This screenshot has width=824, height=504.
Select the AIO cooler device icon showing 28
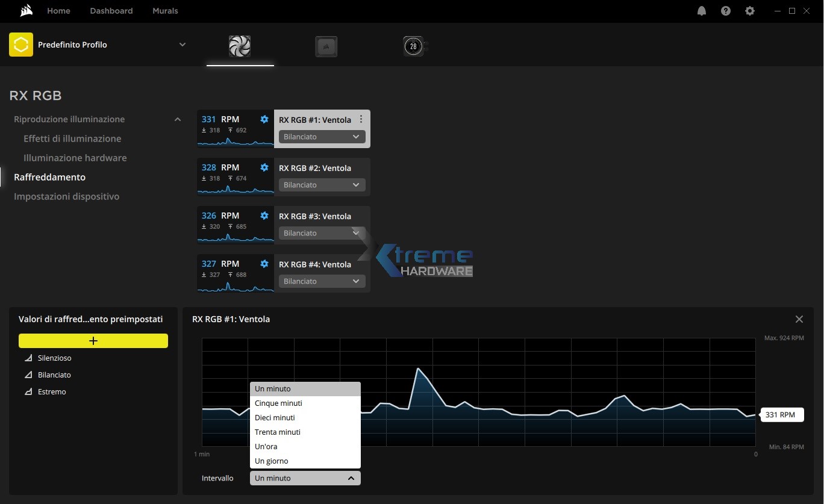pyautogui.click(x=414, y=46)
